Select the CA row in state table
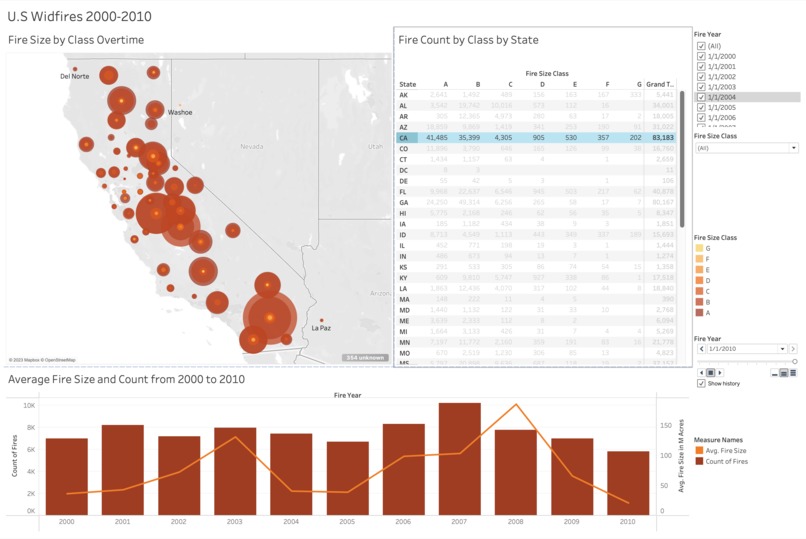This screenshot has height=539, width=806. (x=536, y=138)
